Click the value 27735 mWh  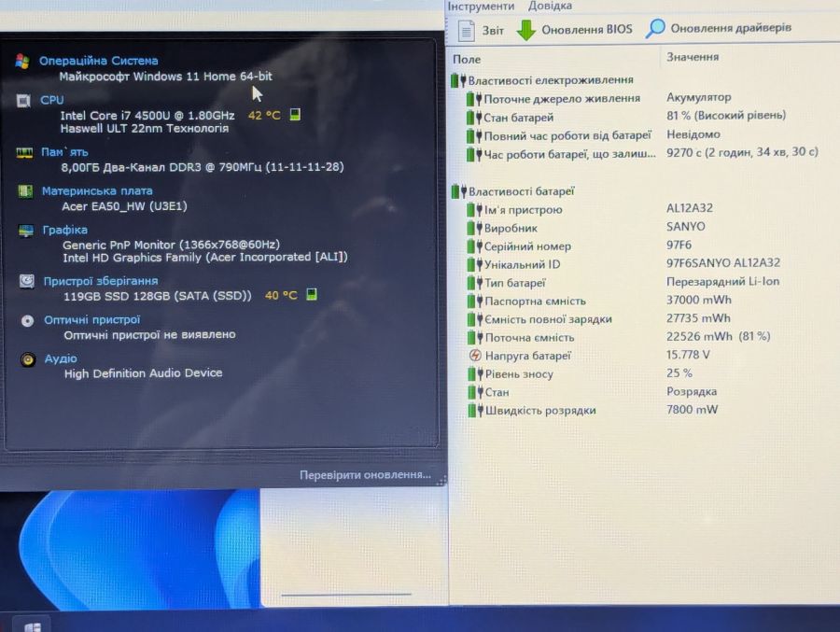click(x=698, y=318)
